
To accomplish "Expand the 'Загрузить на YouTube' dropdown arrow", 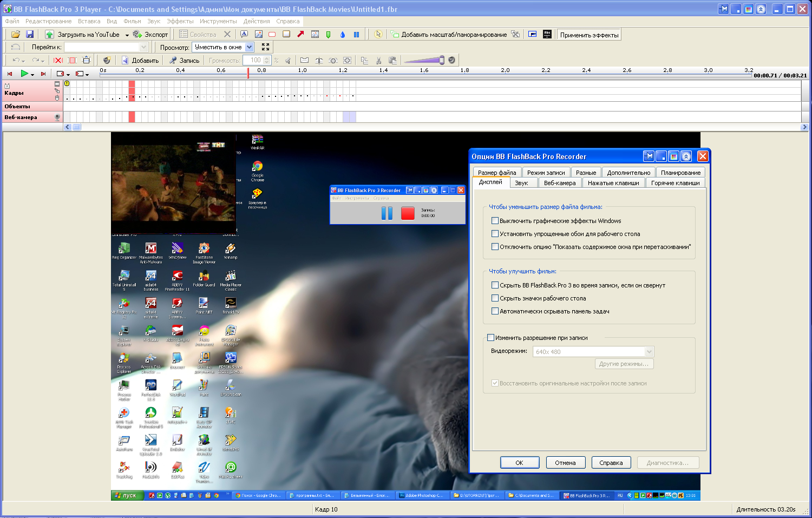I will pyautogui.click(x=127, y=35).
